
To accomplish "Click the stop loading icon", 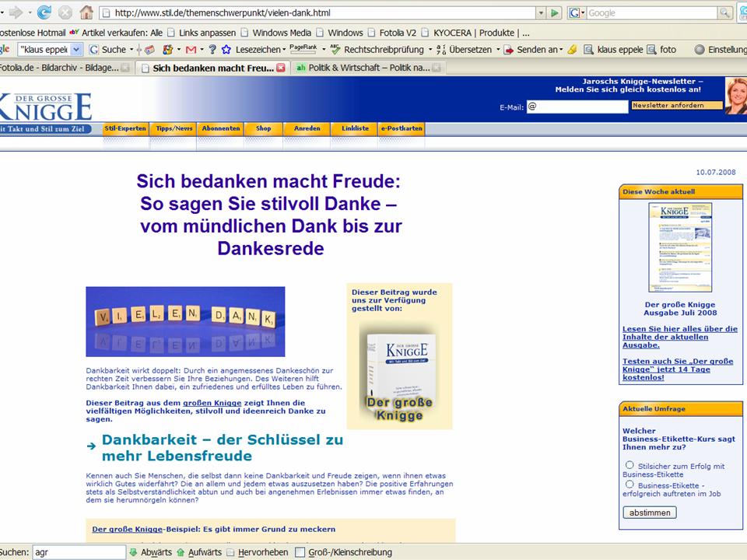I will coord(65,12).
